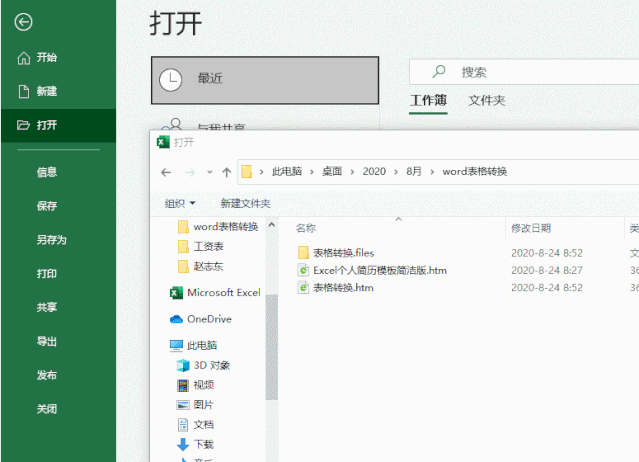Click the forward arrow in file dialog
The width and height of the screenshot is (639, 462).
point(190,172)
